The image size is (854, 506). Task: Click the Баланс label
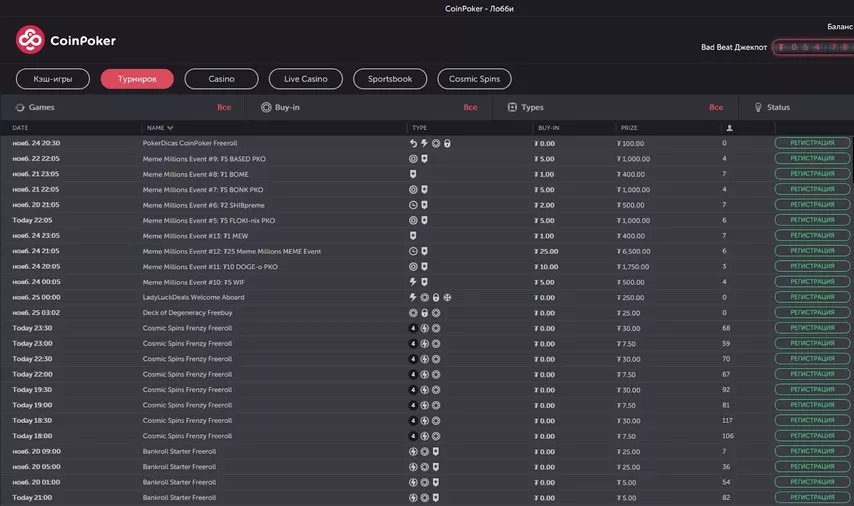click(840, 27)
